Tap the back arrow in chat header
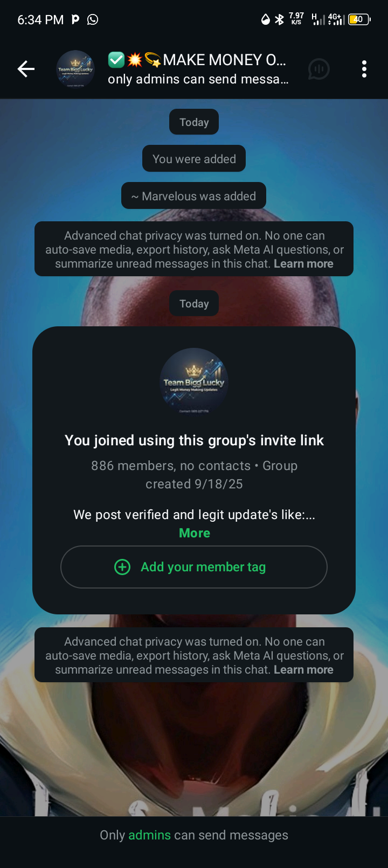The width and height of the screenshot is (388, 868). pyautogui.click(x=26, y=69)
